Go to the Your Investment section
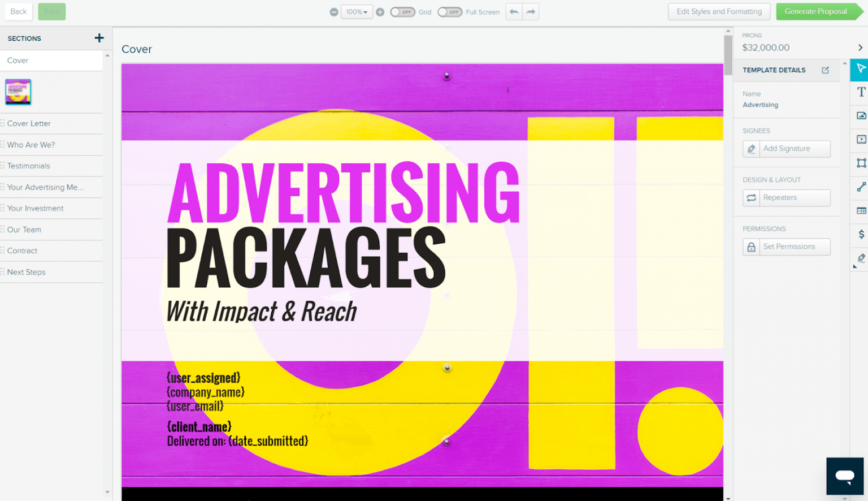 [x=35, y=208]
